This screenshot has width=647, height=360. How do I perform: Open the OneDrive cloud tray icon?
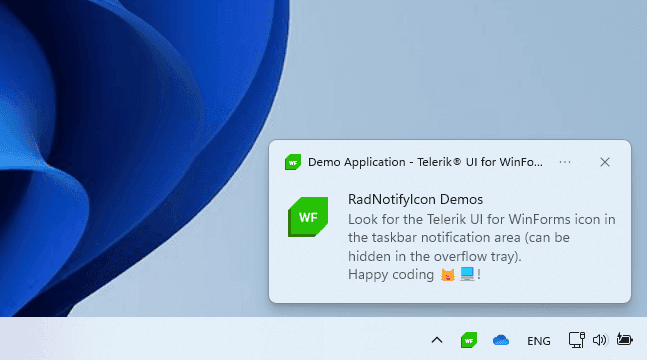(501, 340)
